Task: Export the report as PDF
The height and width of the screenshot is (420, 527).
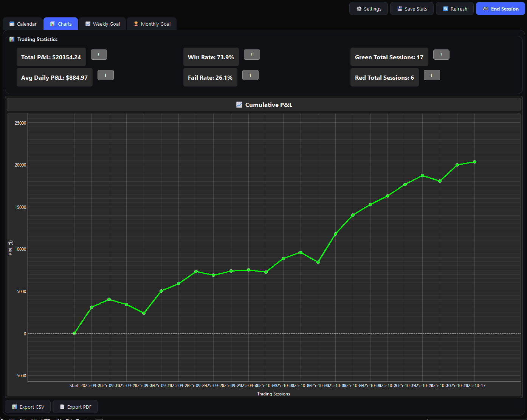Action: point(75,407)
